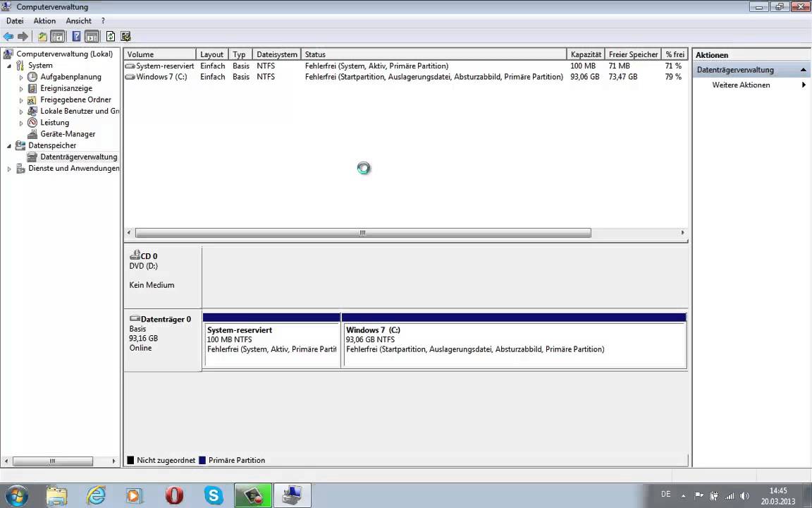
Task: Launch Opera browser from taskbar
Action: (174, 495)
